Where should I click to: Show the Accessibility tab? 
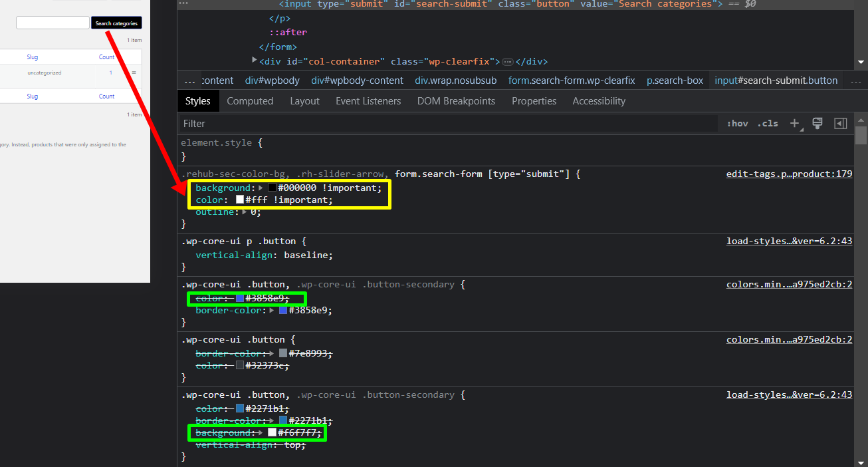click(x=599, y=101)
